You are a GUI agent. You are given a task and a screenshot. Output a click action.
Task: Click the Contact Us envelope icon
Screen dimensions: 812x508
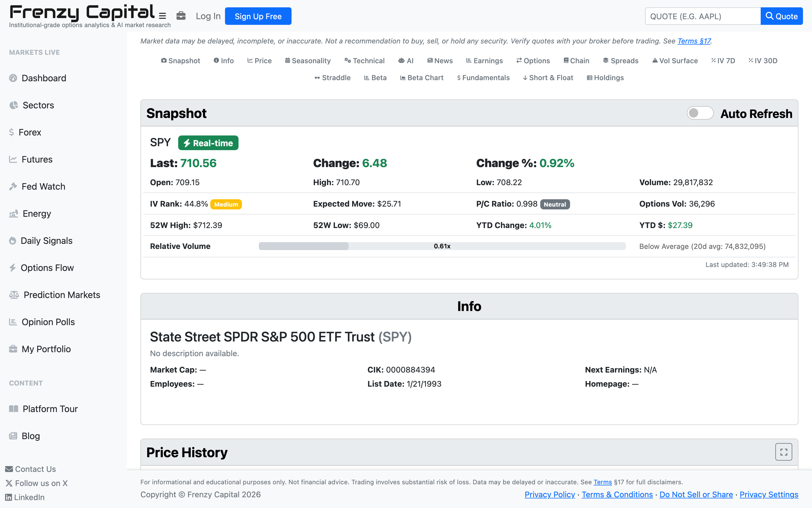pyautogui.click(x=9, y=469)
